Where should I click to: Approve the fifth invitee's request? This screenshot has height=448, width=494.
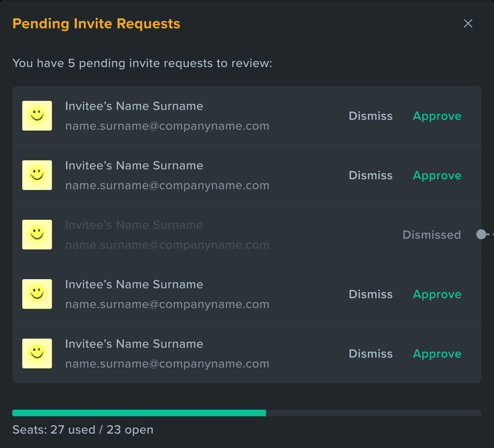click(437, 354)
